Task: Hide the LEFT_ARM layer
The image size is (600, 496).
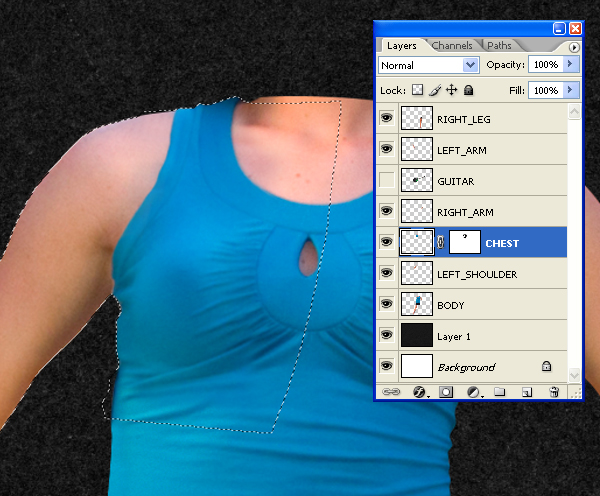Action: click(386, 148)
